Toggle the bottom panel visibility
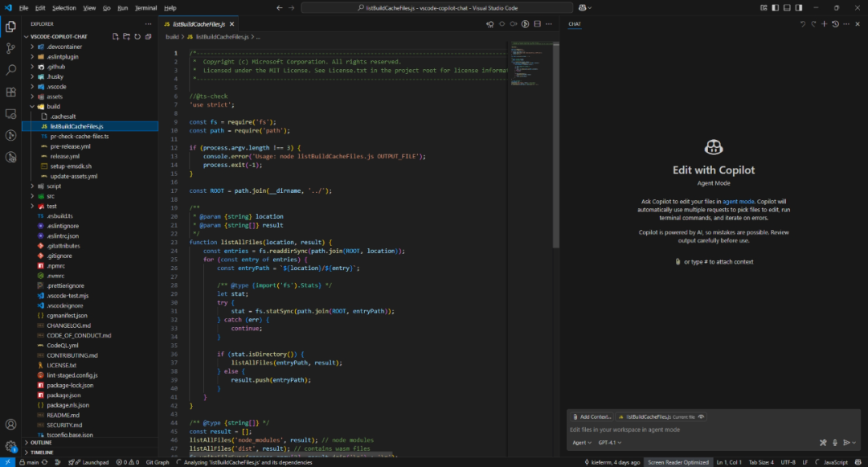The height and width of the screenshot is (467, 868). coord(787,8)
